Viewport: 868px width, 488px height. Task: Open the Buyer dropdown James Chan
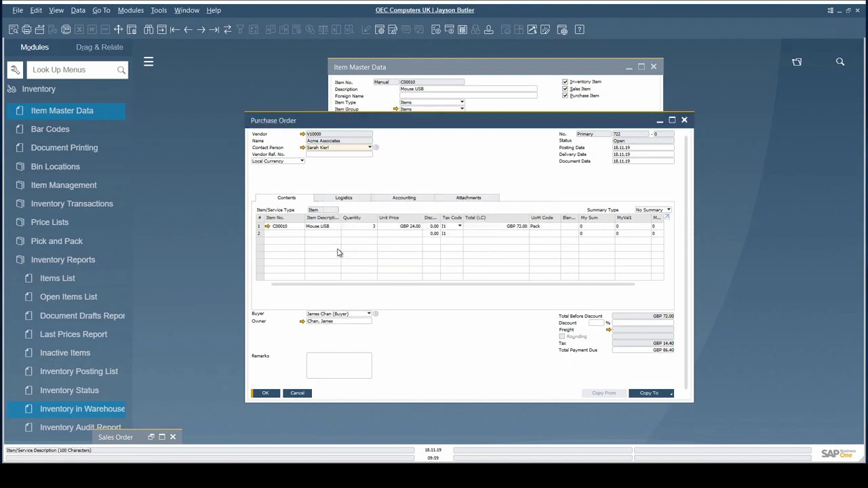click(x=369, y=314)
